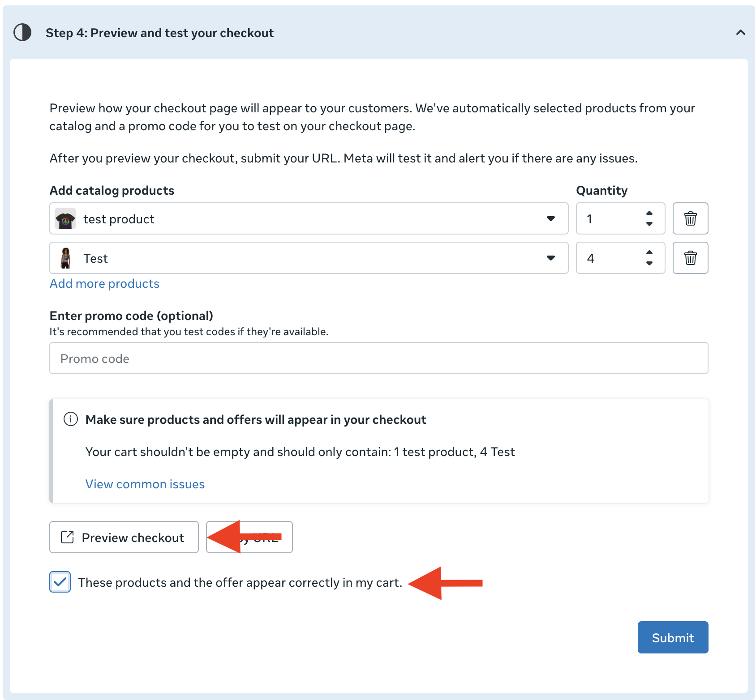Viewport: 756px width, 700px height.
Task: Click the half-circle step progress icon
Action: pyautogui.click(x=22, y=33)
